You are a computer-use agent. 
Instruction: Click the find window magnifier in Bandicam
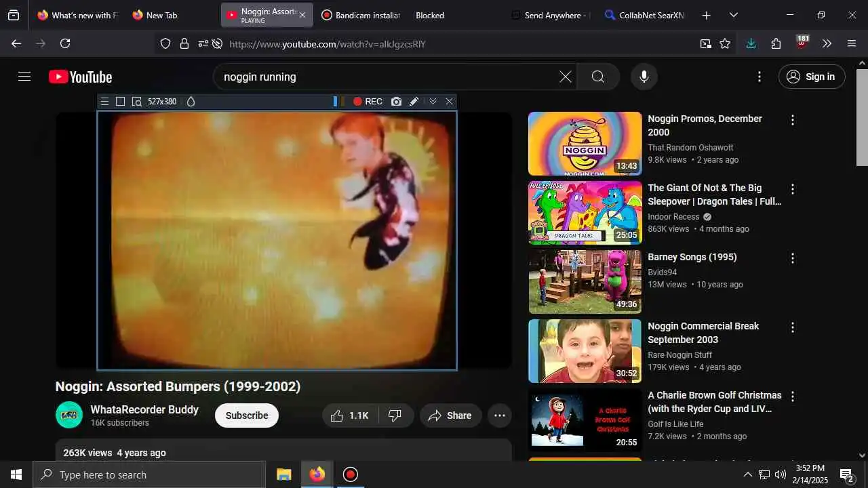point(136,102)
